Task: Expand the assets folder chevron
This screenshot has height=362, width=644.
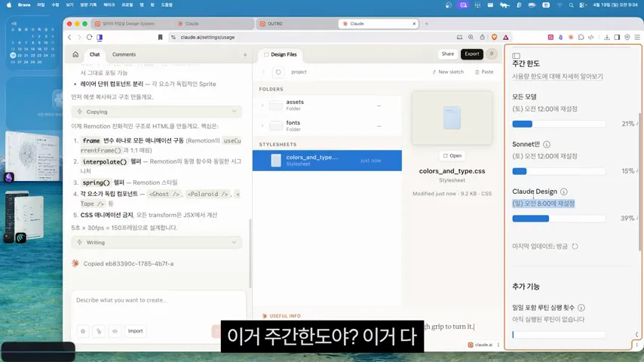Action: (x=262, y=105)
